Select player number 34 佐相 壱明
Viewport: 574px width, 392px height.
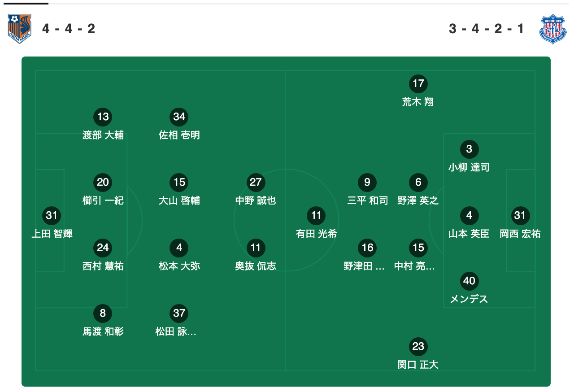click(x=179, y=126)
